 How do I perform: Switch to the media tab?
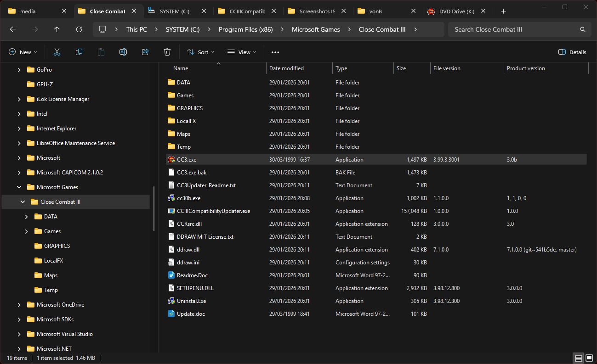point(28,11)
